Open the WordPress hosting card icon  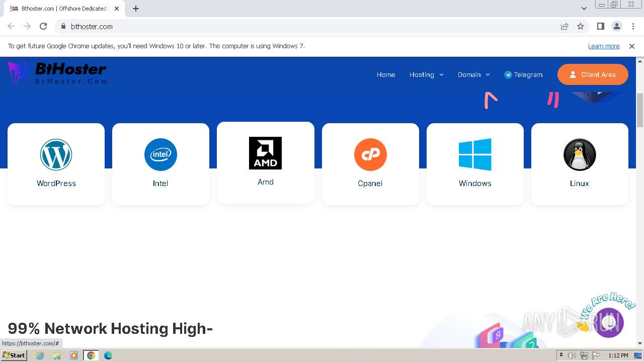56,154
